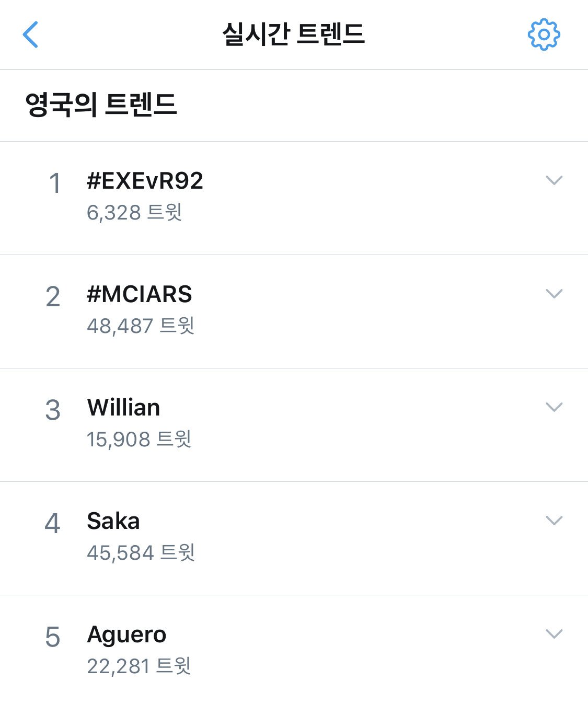The image size is (588, 704).
Task: Tap the blue back arrow icon
Action: (x=30, y=34)
